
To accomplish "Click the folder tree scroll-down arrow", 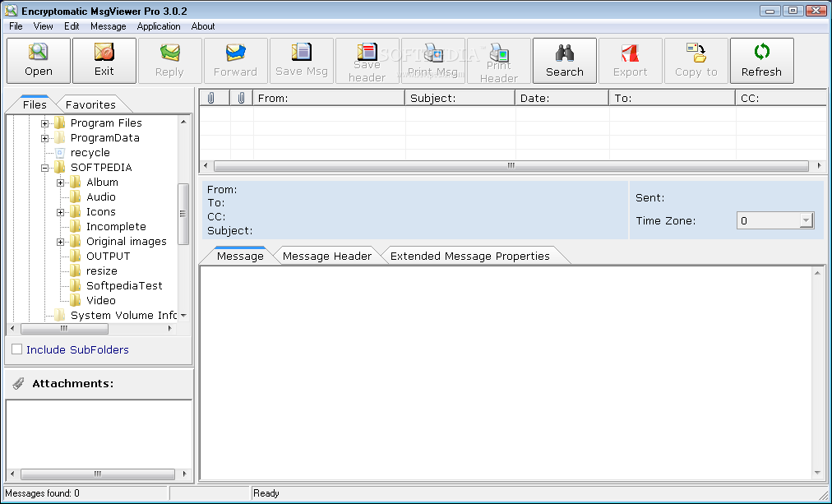I will (183, 316).
